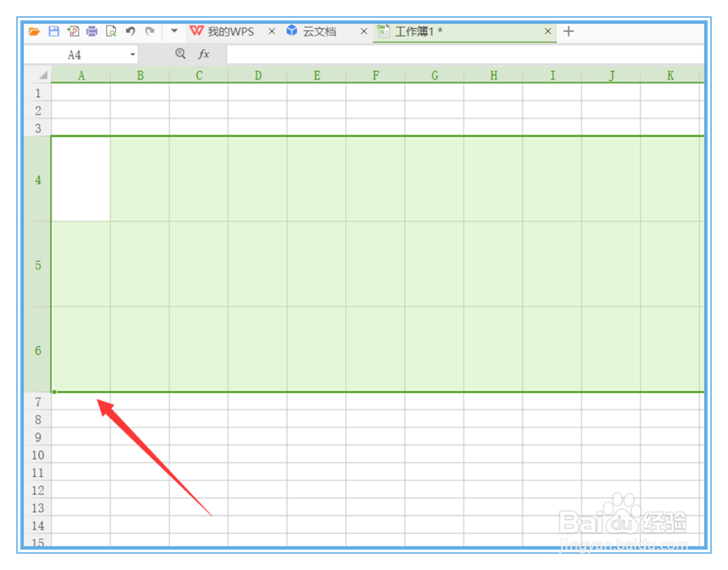Click cell D2
The height and width of the screenshot is (570, 728).
coord(258,111)
